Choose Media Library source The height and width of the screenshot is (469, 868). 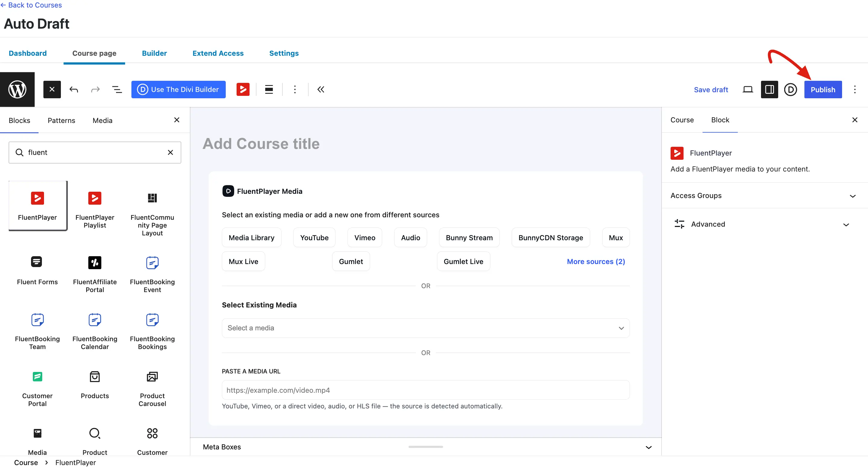[x=251, y=238]
